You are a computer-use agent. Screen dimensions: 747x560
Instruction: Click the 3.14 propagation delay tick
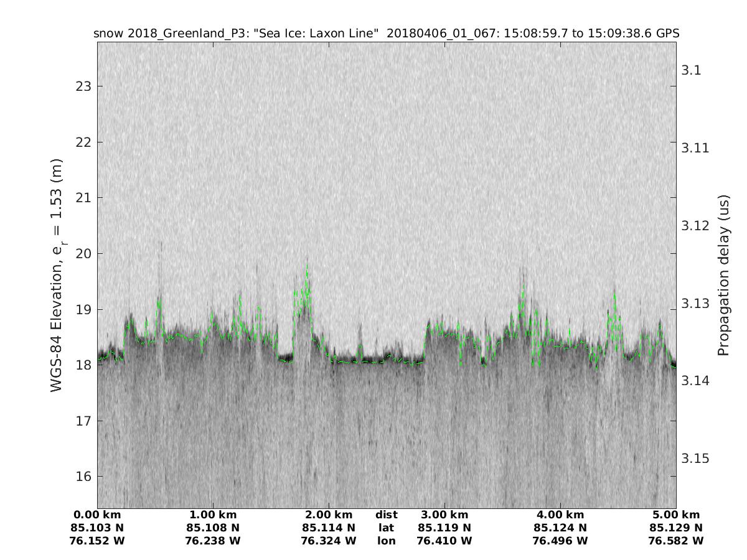[695, 380]
